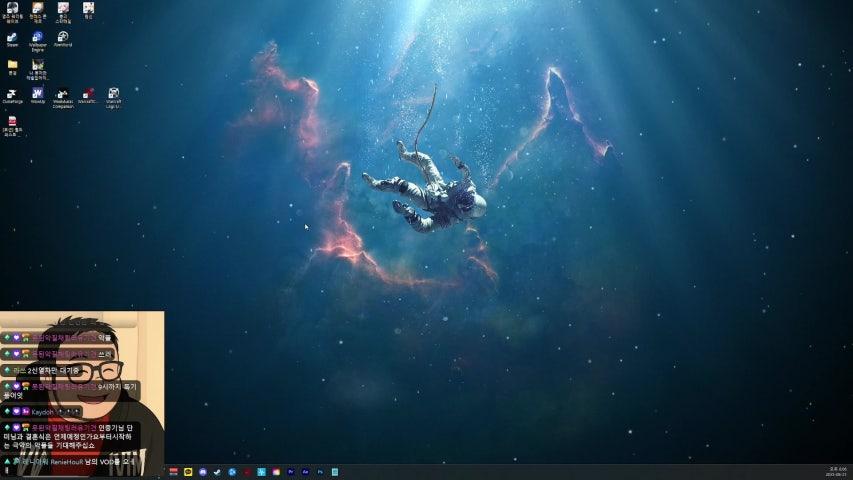Open the Warcraft Logs Uploader desktop shortcut
This screenshot has width=853, height=480.
tap(113, 98)
